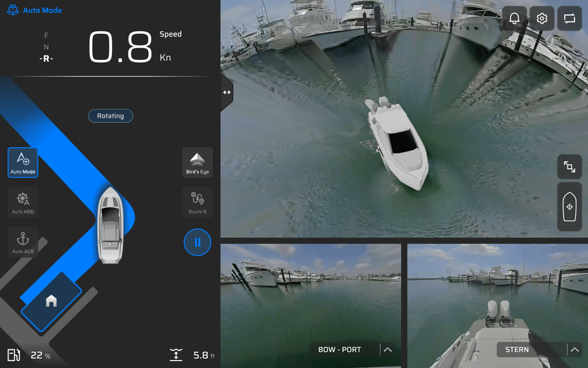Select the home dock marker
Image resolution: width=588 pixels, height=368 pixels.
coord(51,301)
